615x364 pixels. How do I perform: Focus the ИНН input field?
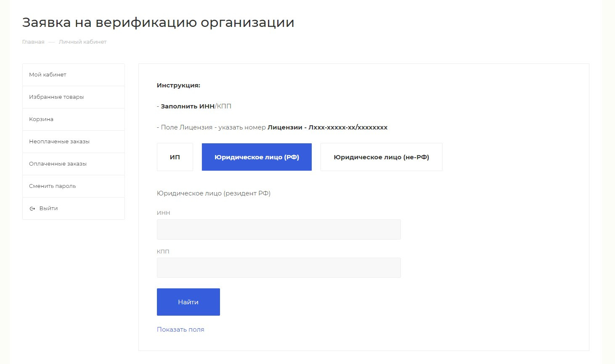pos(279,229)
